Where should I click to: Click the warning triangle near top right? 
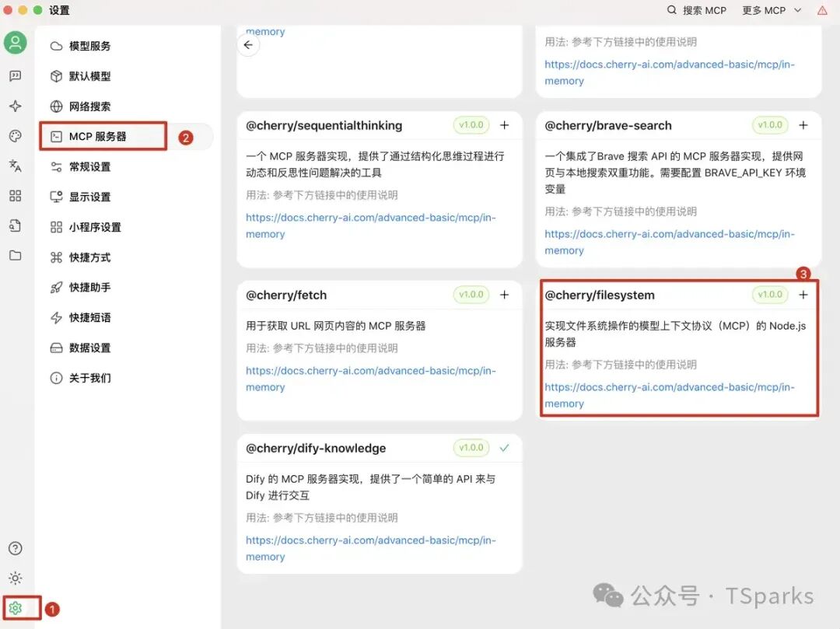(x=822, y=10)
